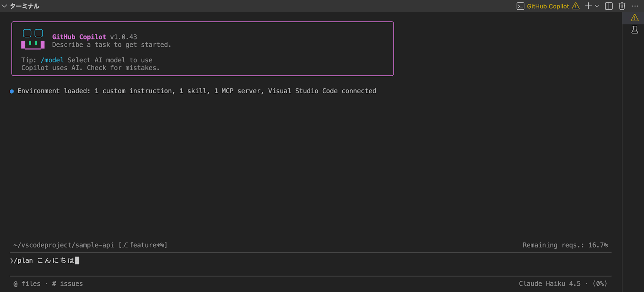Select the beaker terminal in right sidebar
Viewport: 644px width, 292px height.
click(x=635, y=30)
